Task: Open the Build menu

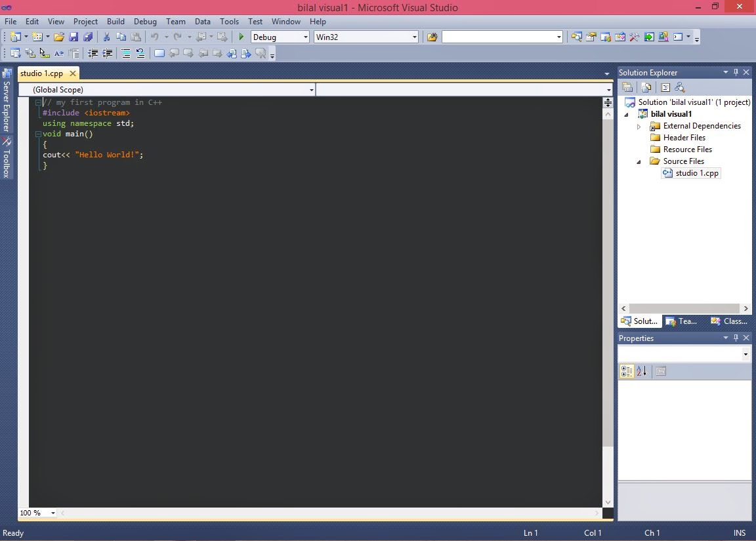Action: click(115, 21)
